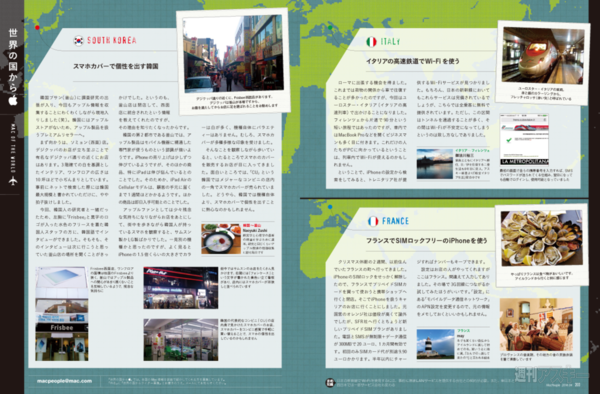Click the Frisbee sign text in photo
The image size is (600, 394).
point(62,328)
